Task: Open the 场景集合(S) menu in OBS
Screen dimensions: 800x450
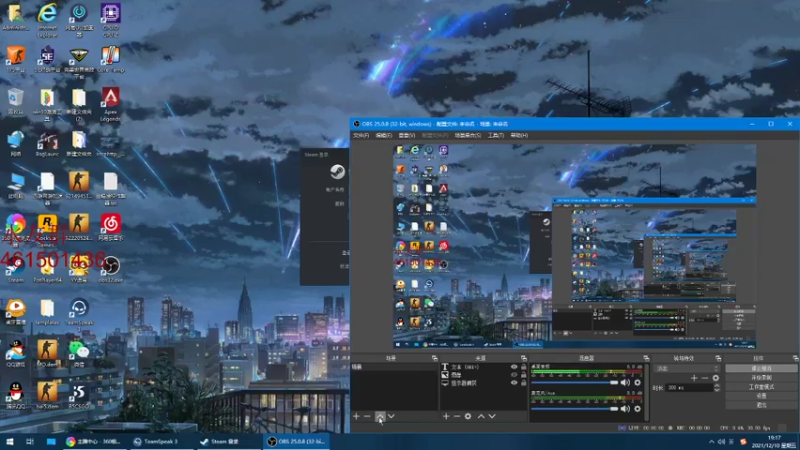Action: click(x=468, y=136)
